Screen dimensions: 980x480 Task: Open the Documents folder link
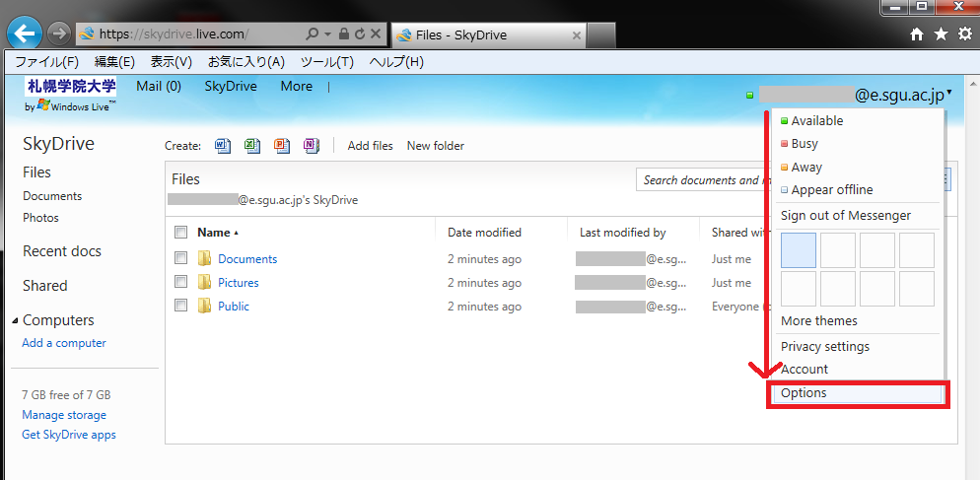click(247, 259)
